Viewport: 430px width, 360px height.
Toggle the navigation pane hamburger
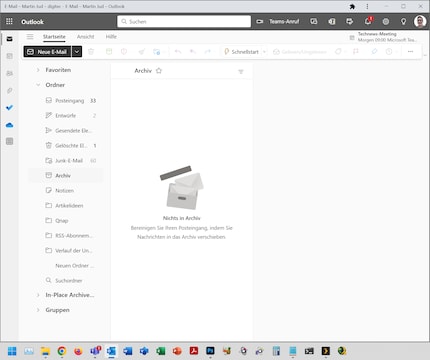coord(30,37)
